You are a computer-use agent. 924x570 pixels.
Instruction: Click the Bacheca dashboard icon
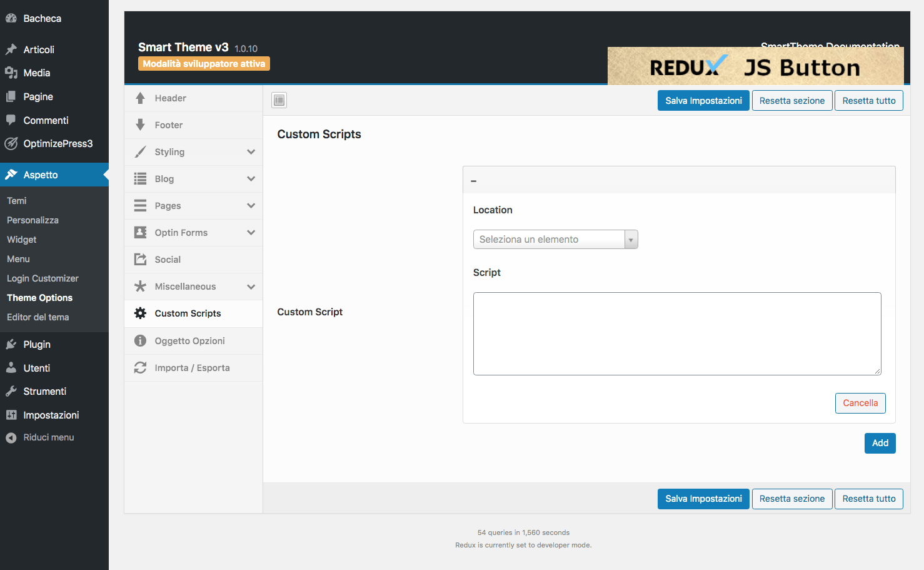[11, 18]
